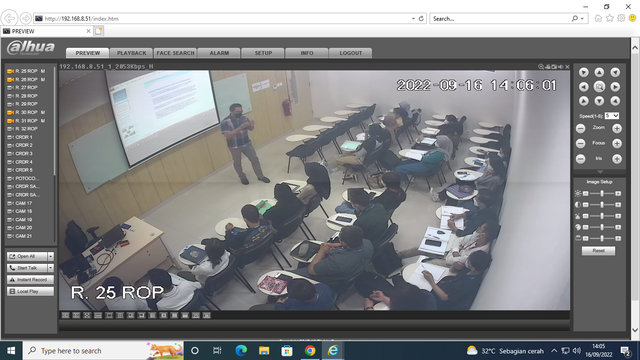Tilt the PTZ camera down arrow
Screen dimensions: 640x360
tap(599, 101)
